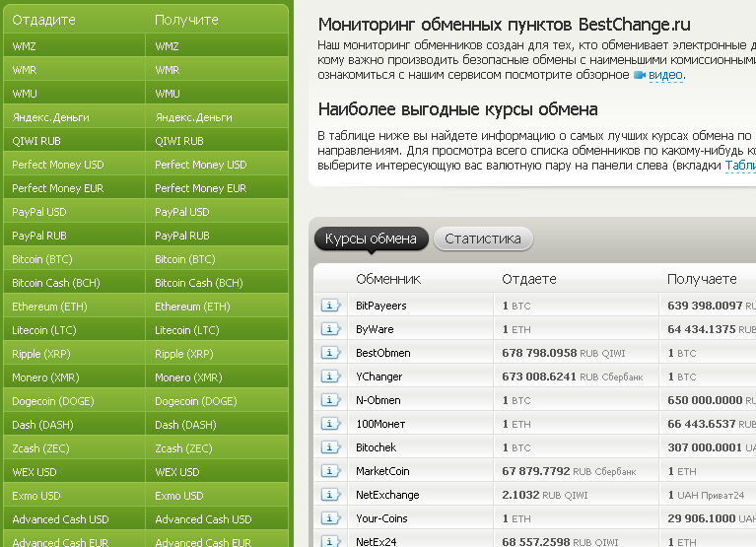Open Bitochek exchanger link

point(377,447)
